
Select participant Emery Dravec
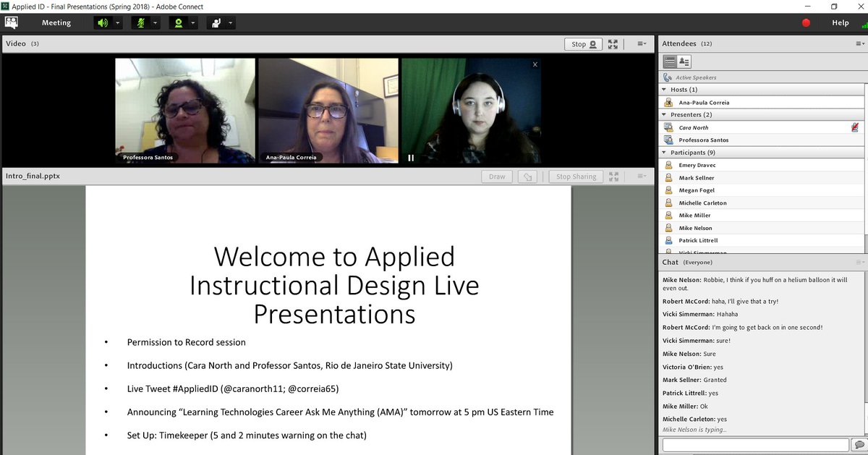point(762,166)
